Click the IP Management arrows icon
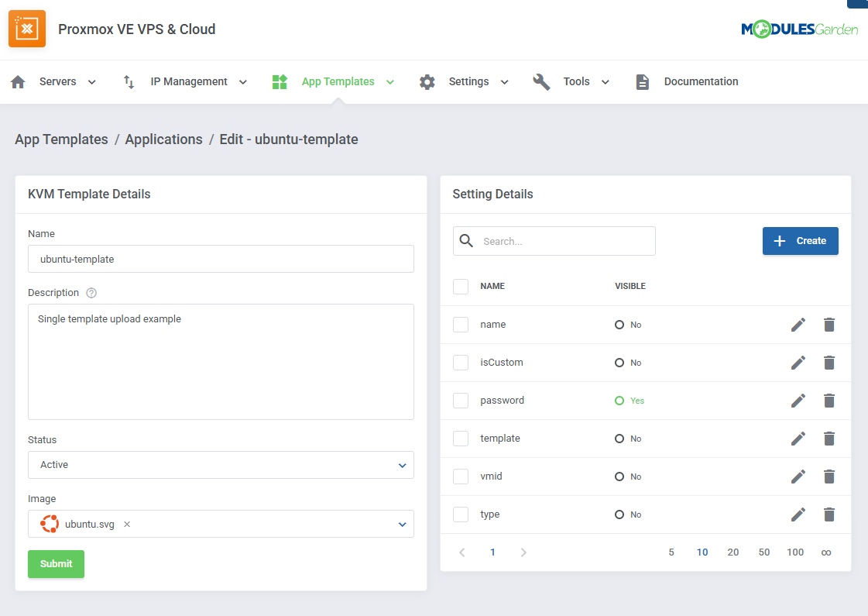The image size is (868, 616). click(129, 82)
